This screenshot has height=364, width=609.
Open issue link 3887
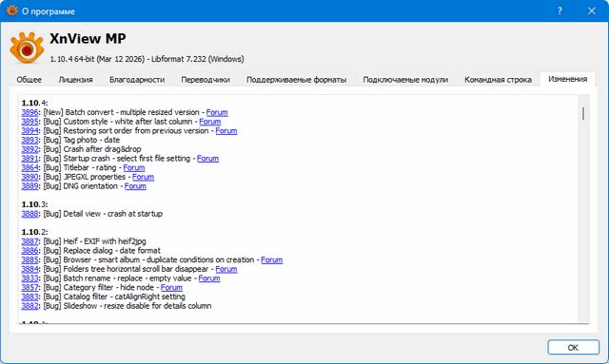29,241
